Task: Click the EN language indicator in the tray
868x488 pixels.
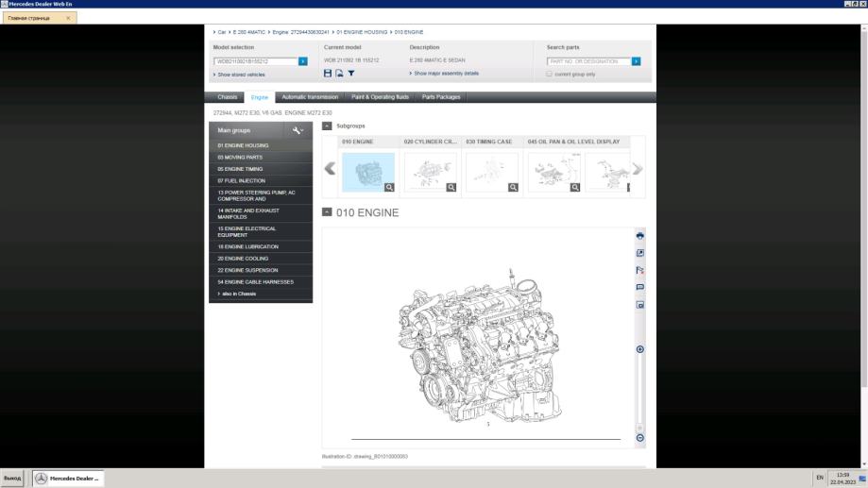Action: (820, 477)
